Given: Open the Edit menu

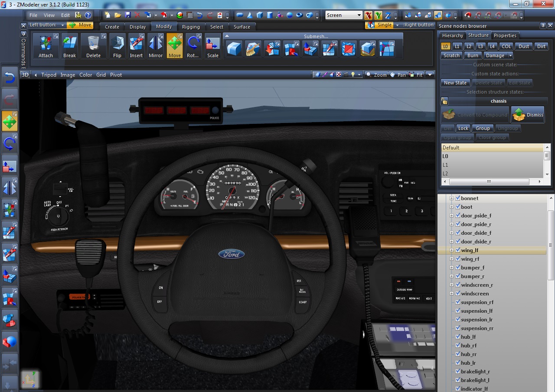Looking at the screenshot, I should [65, 15].
